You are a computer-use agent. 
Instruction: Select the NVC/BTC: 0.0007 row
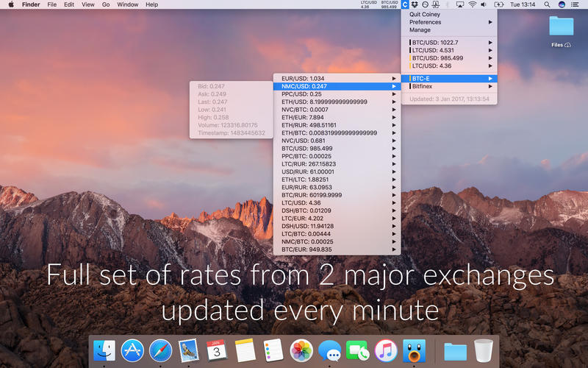[337, 110]
